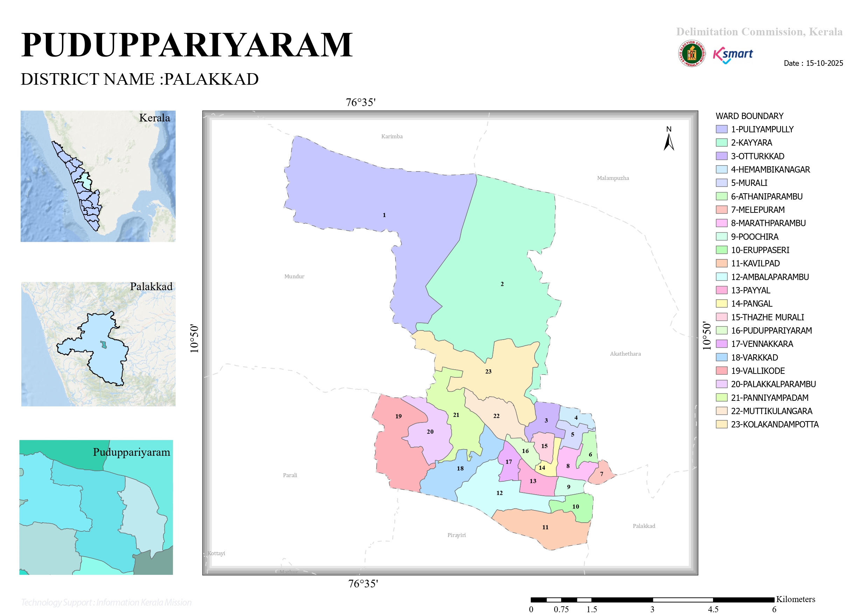The height and width of the screenshot is (614, 868).
Task: Click ward 12 label on the map
Action: [x=499, y=493]
